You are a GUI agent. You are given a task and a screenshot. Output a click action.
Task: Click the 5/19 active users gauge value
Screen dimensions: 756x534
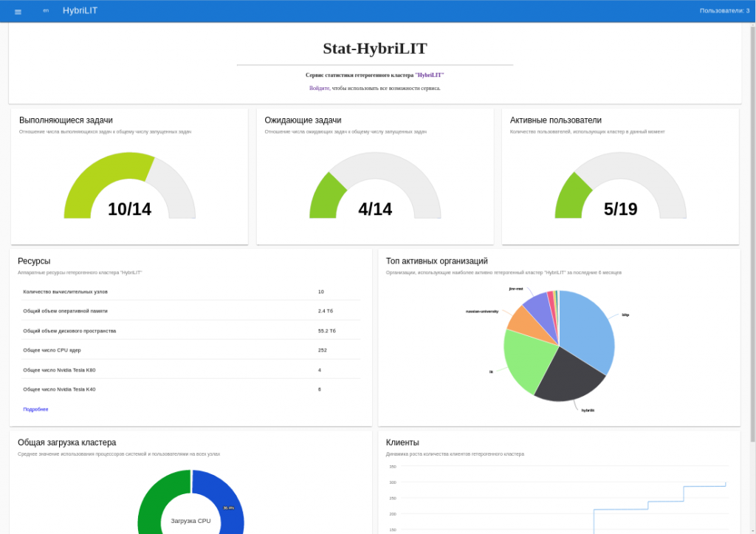620,209
